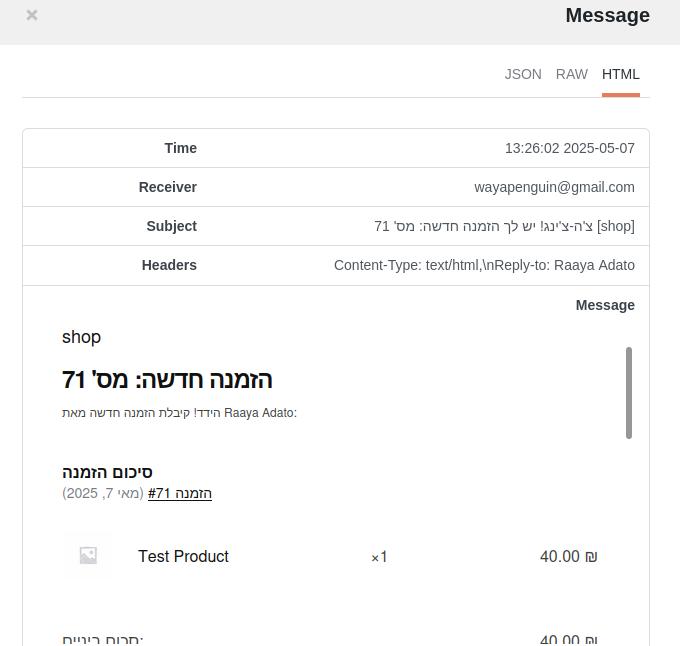Click the Hebrew order heading with 71
The image size is (680, 646).
pyautogui.click(x=167, y=380)
